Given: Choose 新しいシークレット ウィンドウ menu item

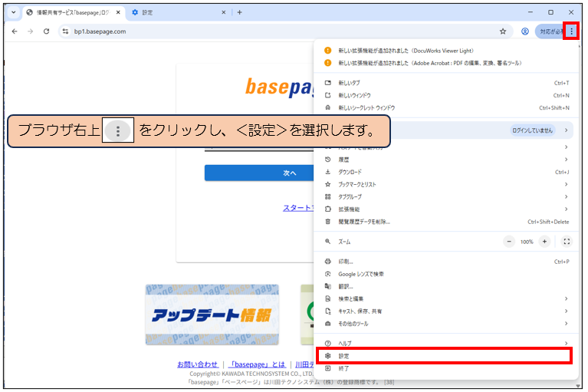Looking at the screenshot, I should [445, 107].
